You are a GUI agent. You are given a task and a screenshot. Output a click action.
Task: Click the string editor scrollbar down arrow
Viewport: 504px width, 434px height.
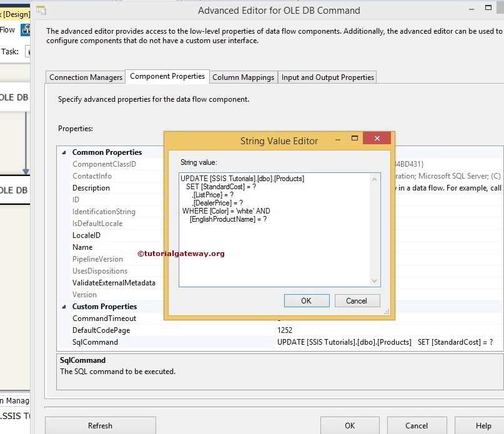pos(375,280)
